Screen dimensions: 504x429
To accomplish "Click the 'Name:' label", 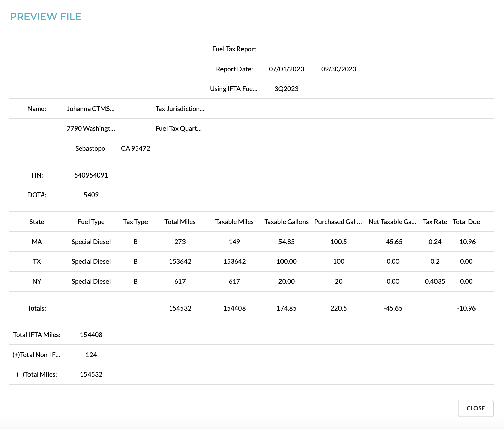I will point(37,109).
